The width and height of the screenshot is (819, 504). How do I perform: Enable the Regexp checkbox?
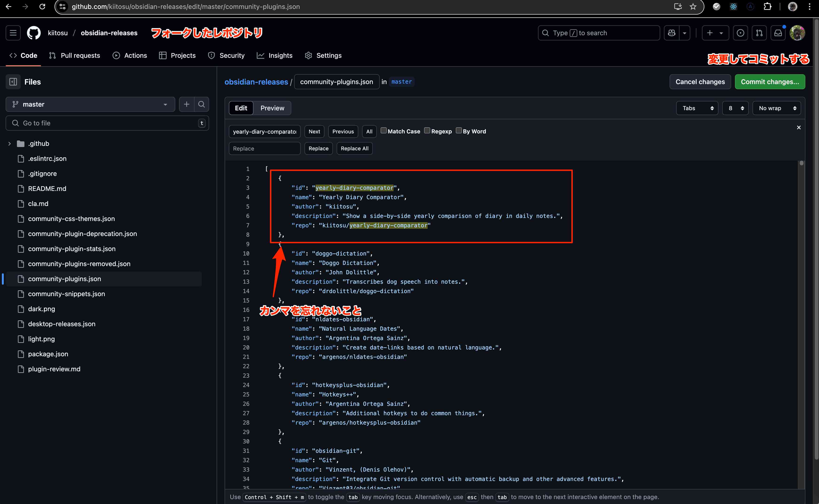[x=427, y=131]
